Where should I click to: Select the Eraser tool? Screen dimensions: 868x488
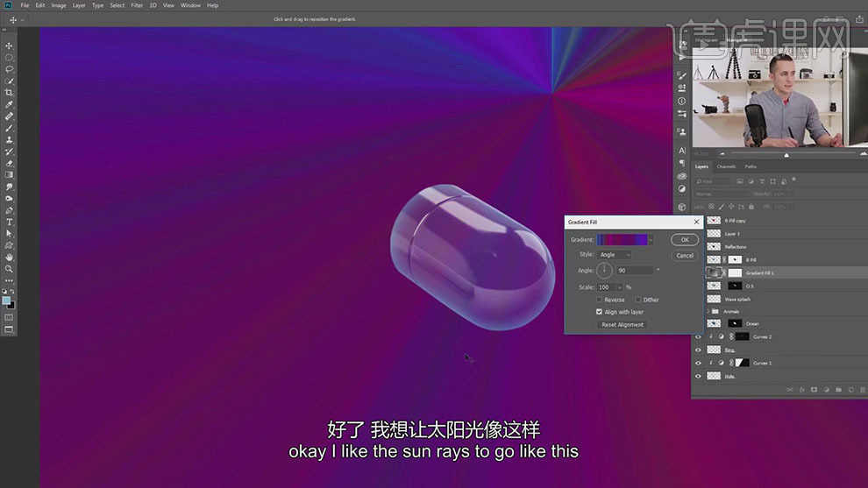9,163
